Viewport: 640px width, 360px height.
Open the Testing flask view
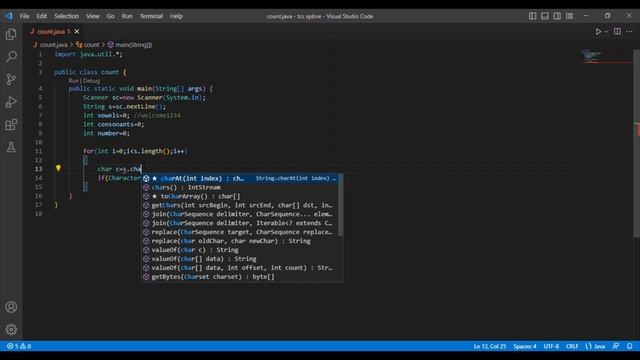pyautogui.click(x=11, y=147)
